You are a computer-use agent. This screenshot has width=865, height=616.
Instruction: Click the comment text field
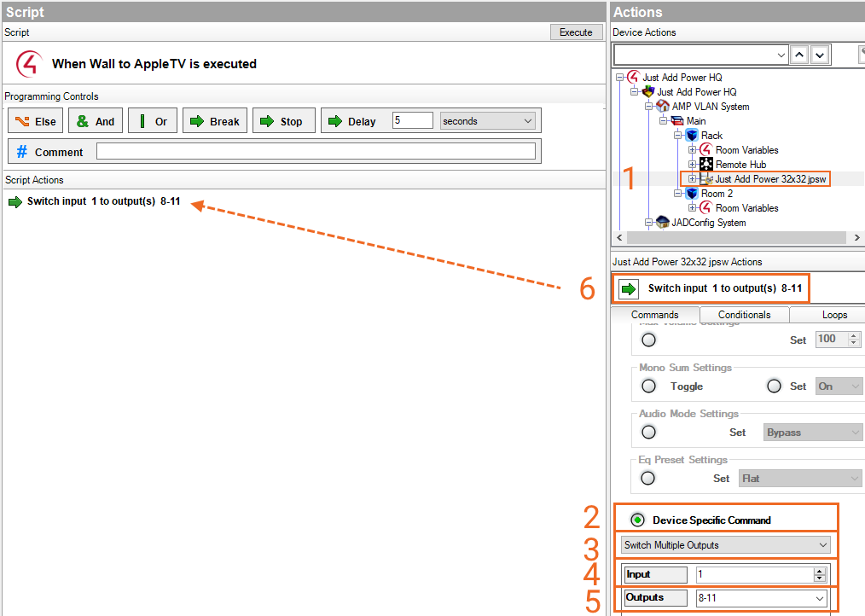point(316,151)
